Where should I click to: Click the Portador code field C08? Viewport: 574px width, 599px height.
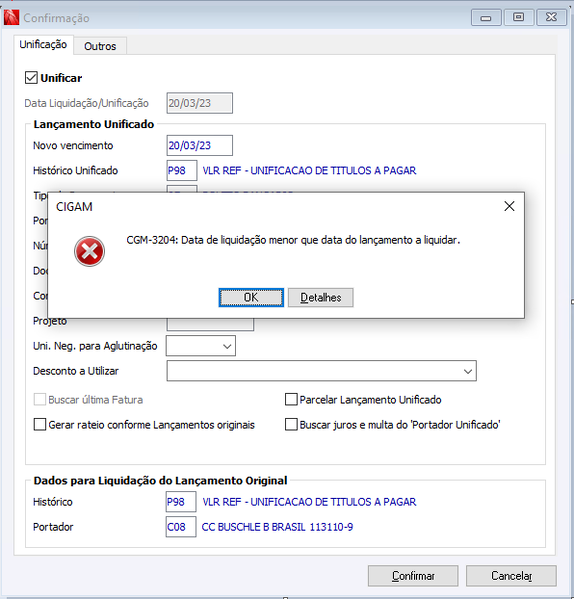181,527
